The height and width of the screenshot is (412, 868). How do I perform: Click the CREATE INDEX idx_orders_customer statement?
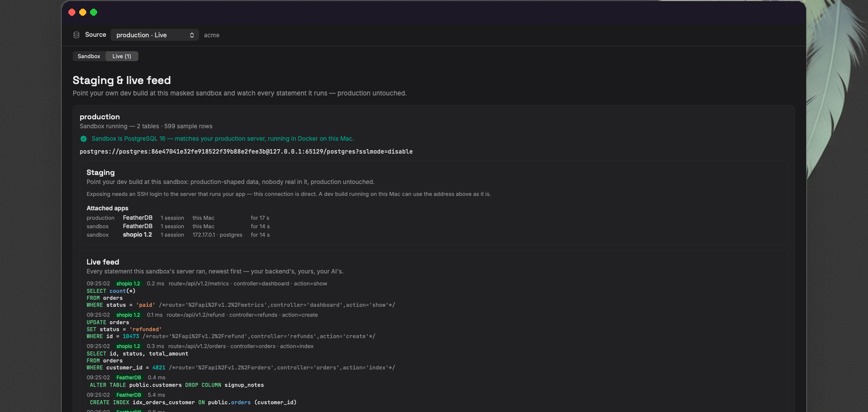point(193,403)
